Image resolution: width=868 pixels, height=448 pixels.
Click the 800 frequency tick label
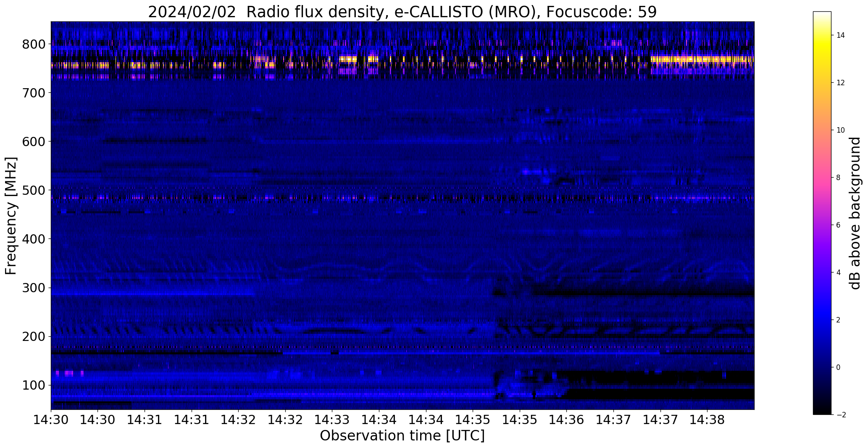[34, 44]
